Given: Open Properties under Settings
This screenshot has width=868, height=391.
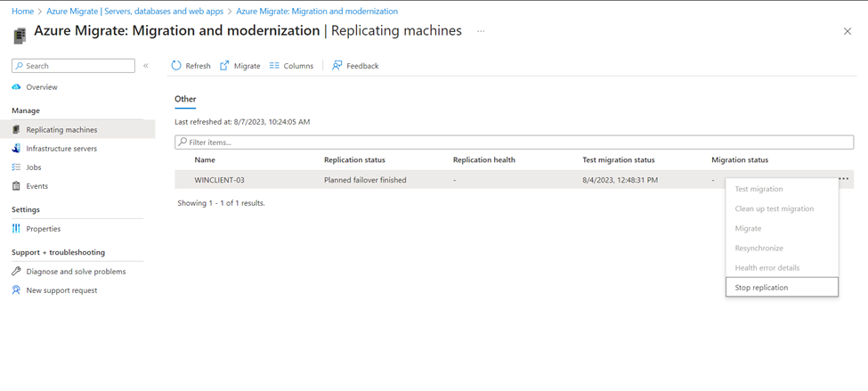Looking at the screenshot, I should (x=44, y=229).
